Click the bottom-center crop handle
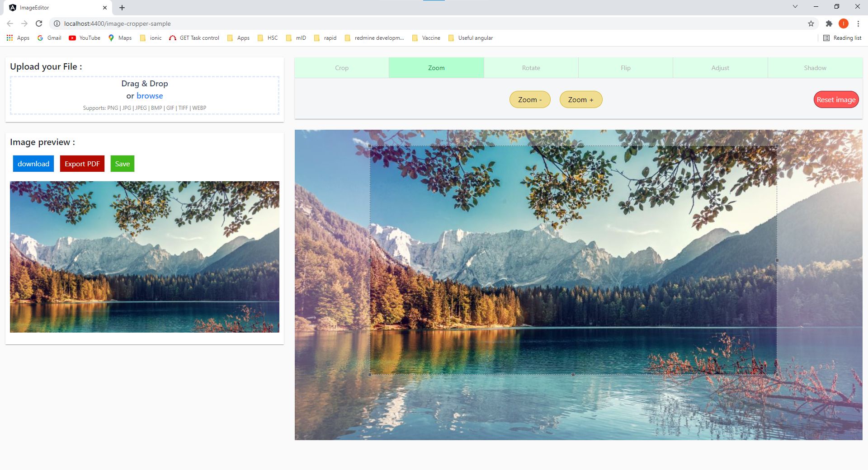 573,375
